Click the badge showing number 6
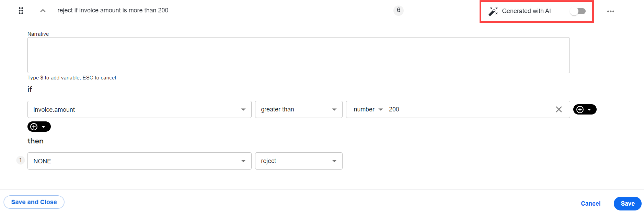Viewport: 644px width, 217px height. coord(398,10)
